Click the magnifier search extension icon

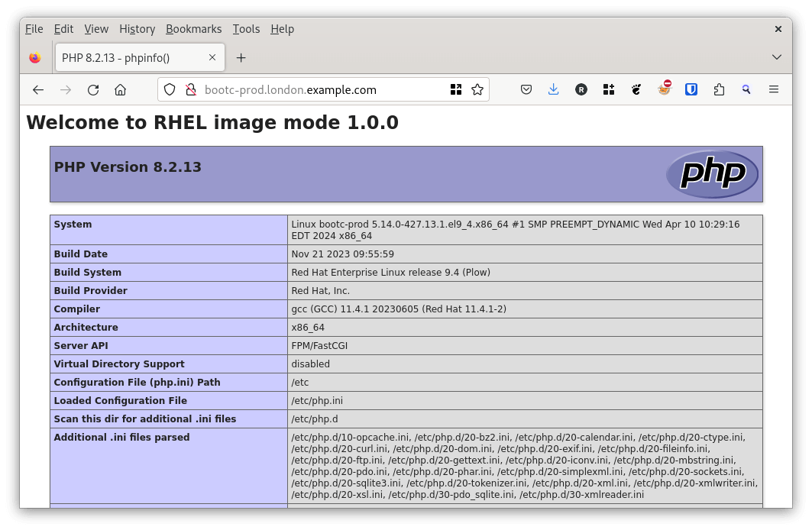[x=746, y=89]
